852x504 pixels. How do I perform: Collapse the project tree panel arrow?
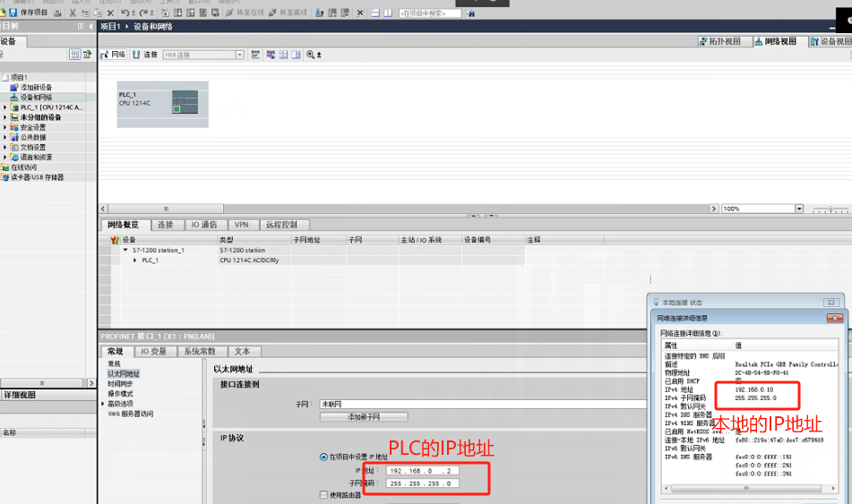pyautogui.click(x=90, y=26)
